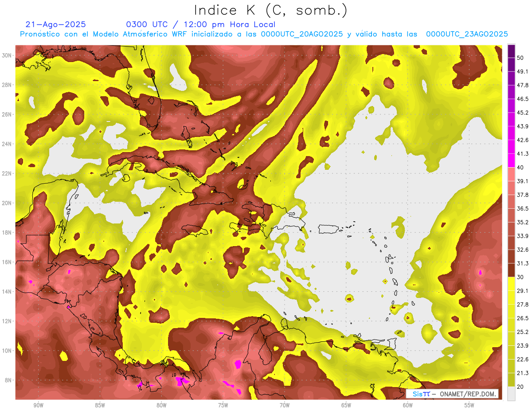Viewport: 532px width, 411px height.
Task: Click the latitude label '16N'
Action: 7,262
